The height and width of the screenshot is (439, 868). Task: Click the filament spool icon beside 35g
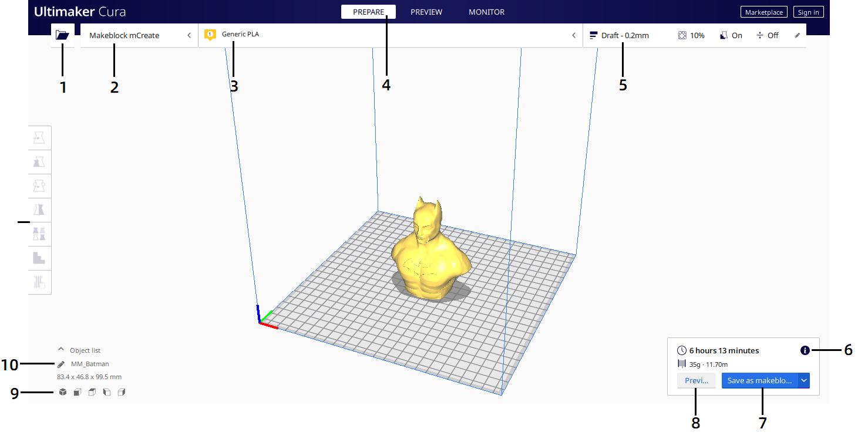(x=682, y=364)
